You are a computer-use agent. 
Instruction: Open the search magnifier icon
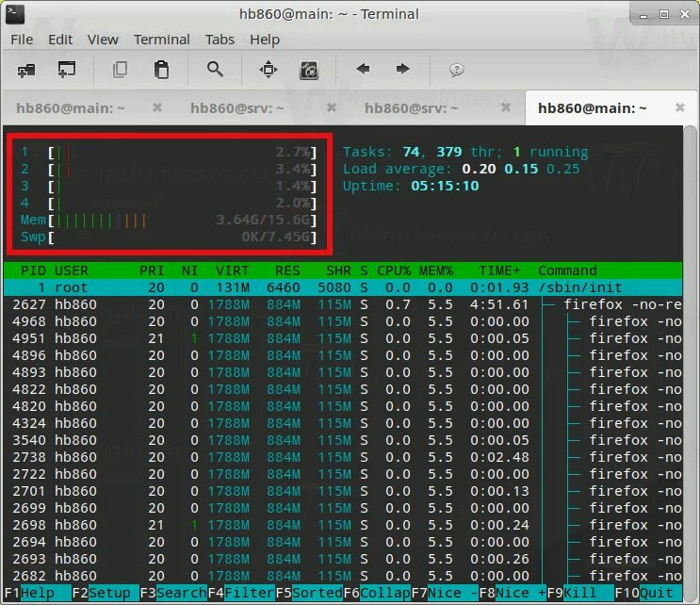(215, 69)
